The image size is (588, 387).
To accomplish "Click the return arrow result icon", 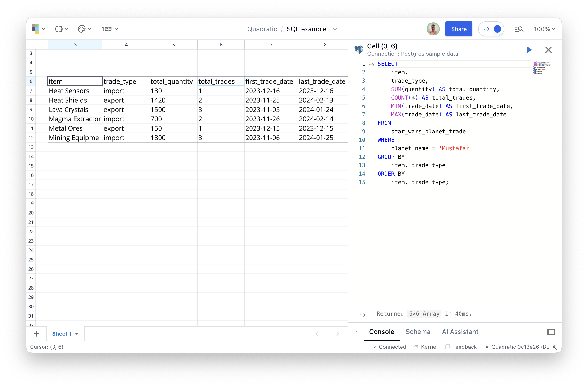I will (x=362, y=314).
